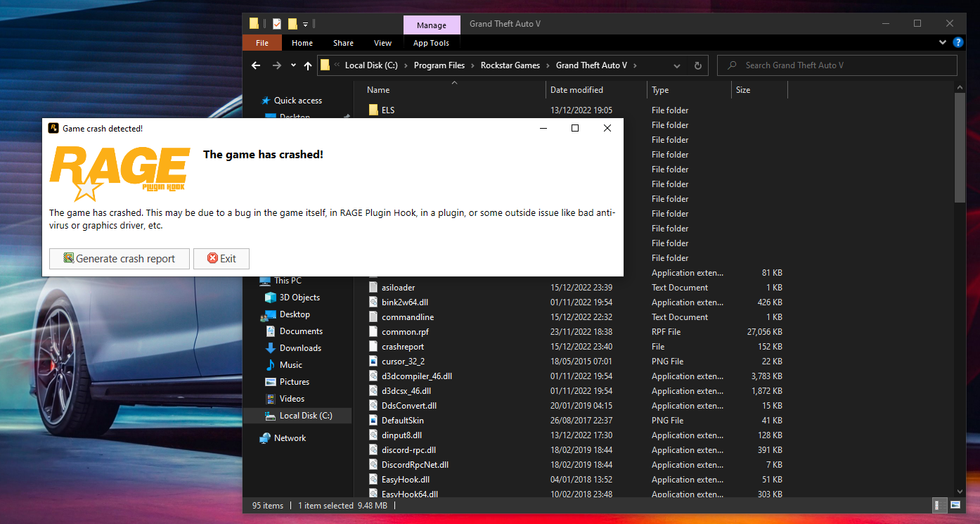This screenshot has height=524, width=980.
Task: Expand the ribbon with the chevron near help
Action: 943,43
